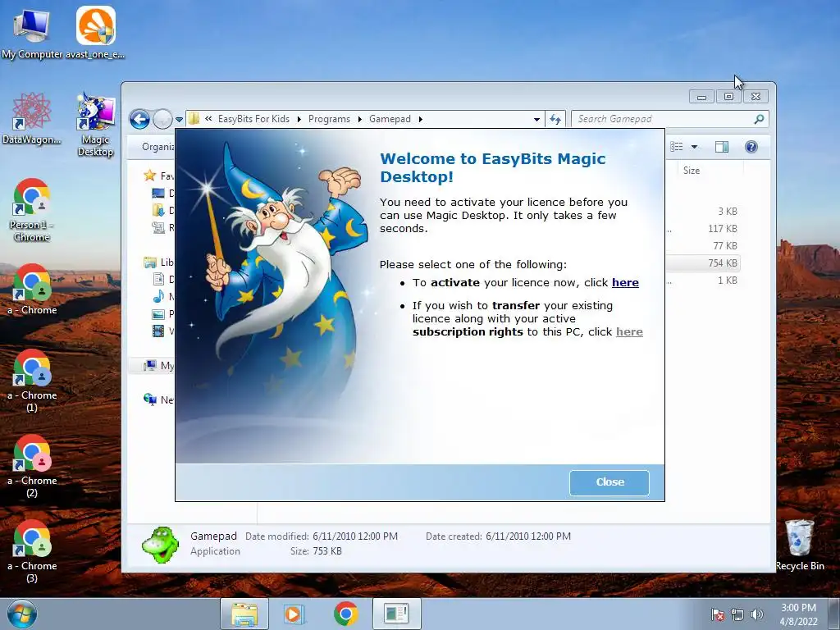Expand the arrow after Gamepad breadcrumb
Image resolution: width=840 pixels, height=630 pixels.
(x=421, y=119)
